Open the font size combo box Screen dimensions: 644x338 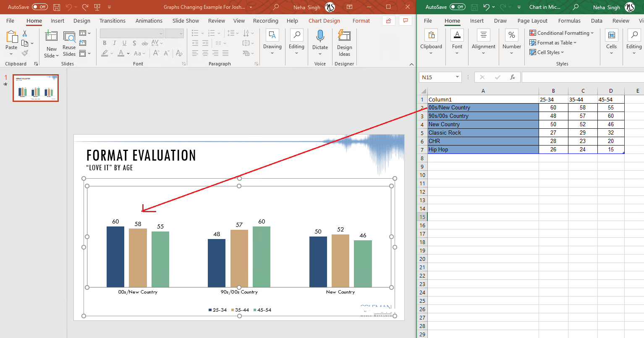pos(174,33)
